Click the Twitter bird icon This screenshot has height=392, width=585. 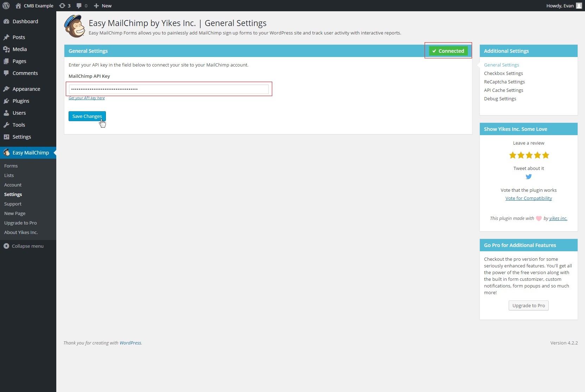click(528, 177)
